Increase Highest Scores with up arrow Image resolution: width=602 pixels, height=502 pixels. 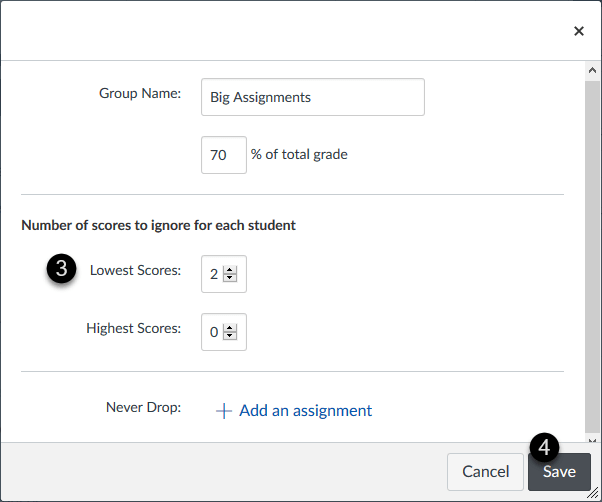click(x=230, y=328)
